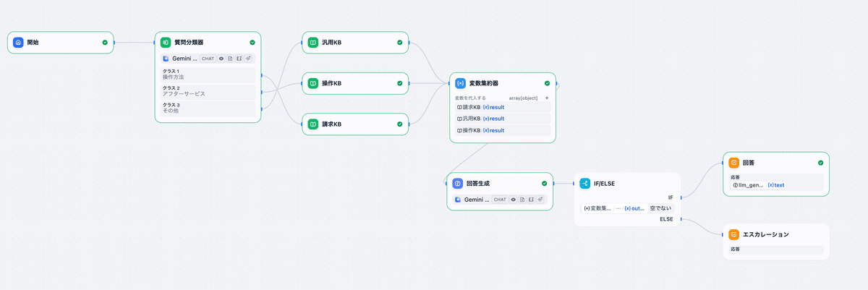
Task: Click the orange エスカレーション answer icon
Action: tap(733, 235)
